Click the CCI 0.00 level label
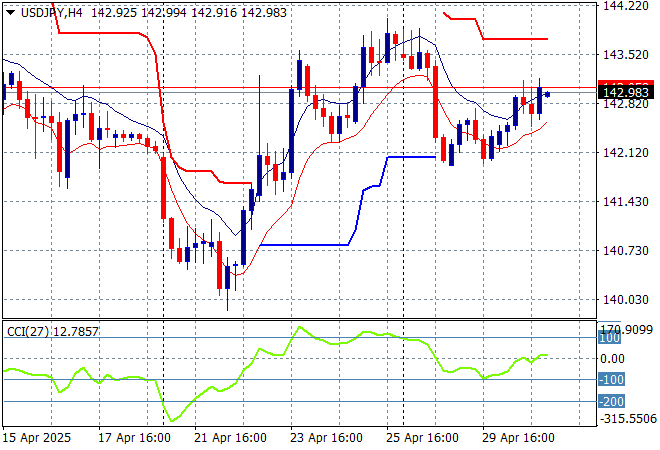660x450 pixels. click(612, 359)
